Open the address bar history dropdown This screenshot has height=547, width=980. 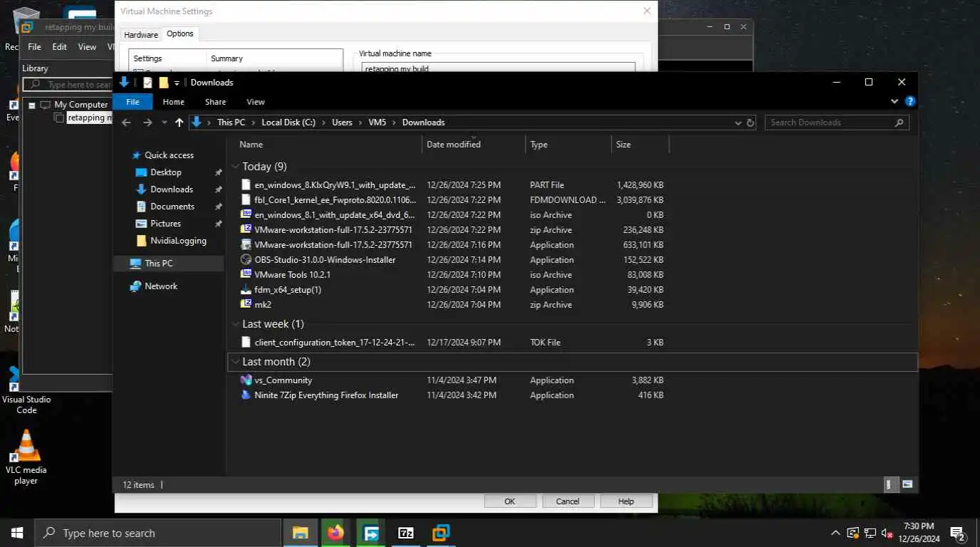click(x=739, y=123)
